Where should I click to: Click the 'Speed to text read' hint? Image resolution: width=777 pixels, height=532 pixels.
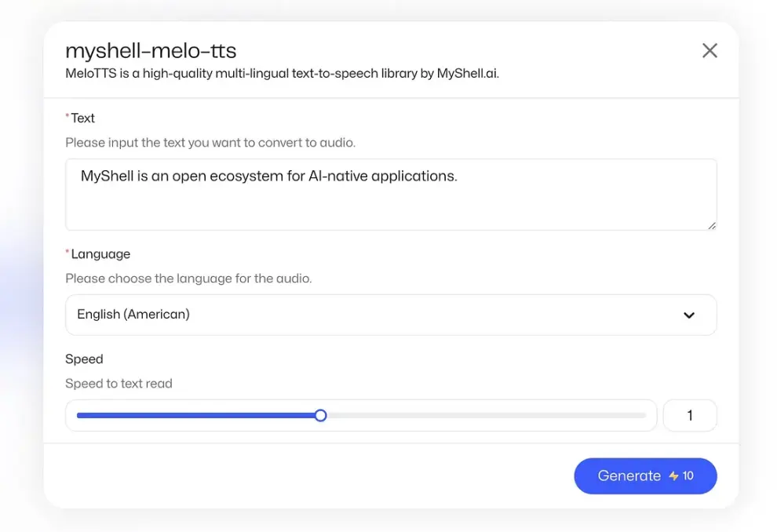click(119, 384)
